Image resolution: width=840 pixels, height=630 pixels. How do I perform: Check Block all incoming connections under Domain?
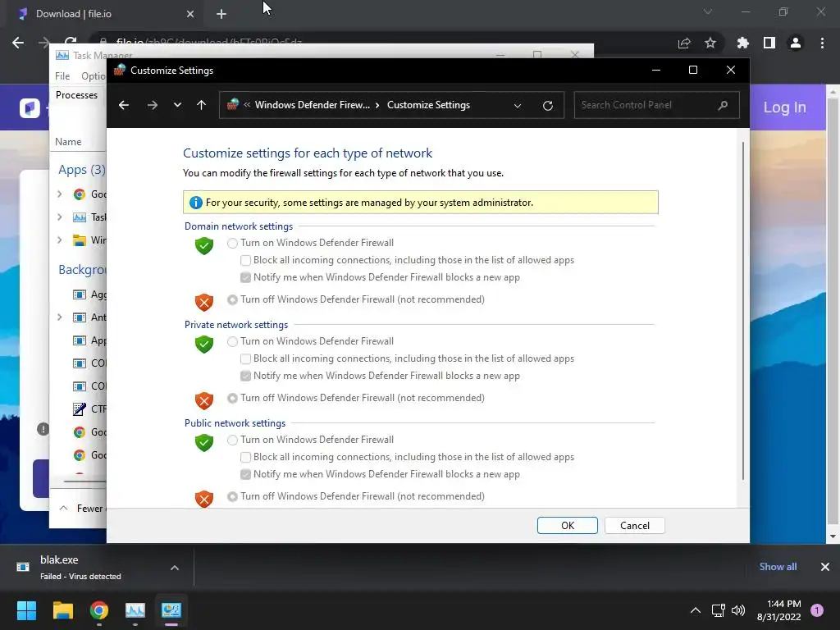click(245, 260)
